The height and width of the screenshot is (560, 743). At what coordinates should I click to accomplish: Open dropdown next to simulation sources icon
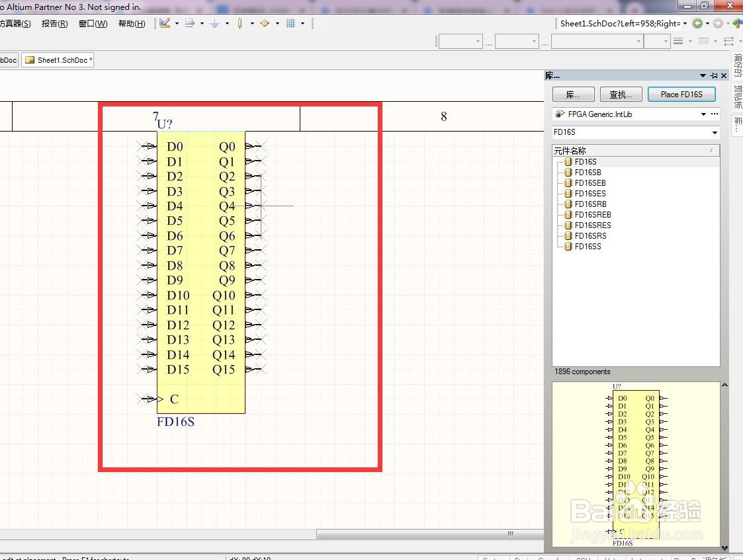click(277, 23)
